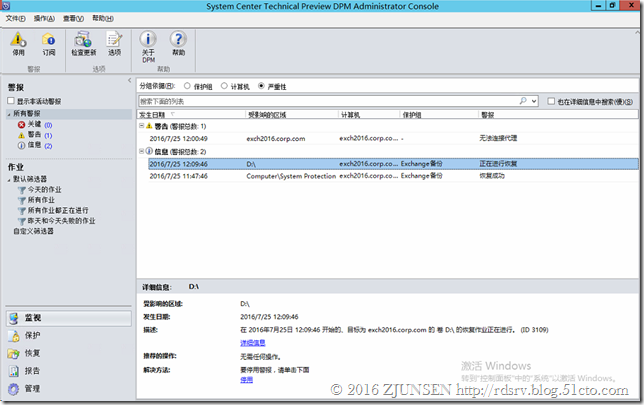The height and width of the screenshot is (405, 644).
Task: Select 今天的作业 filter label
Action: pos(44,190)
